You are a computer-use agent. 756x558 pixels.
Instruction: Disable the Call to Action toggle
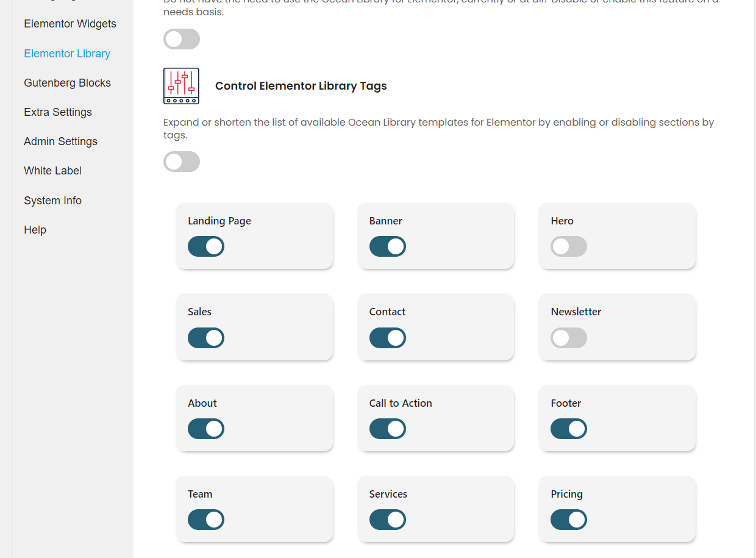(388, 429)
